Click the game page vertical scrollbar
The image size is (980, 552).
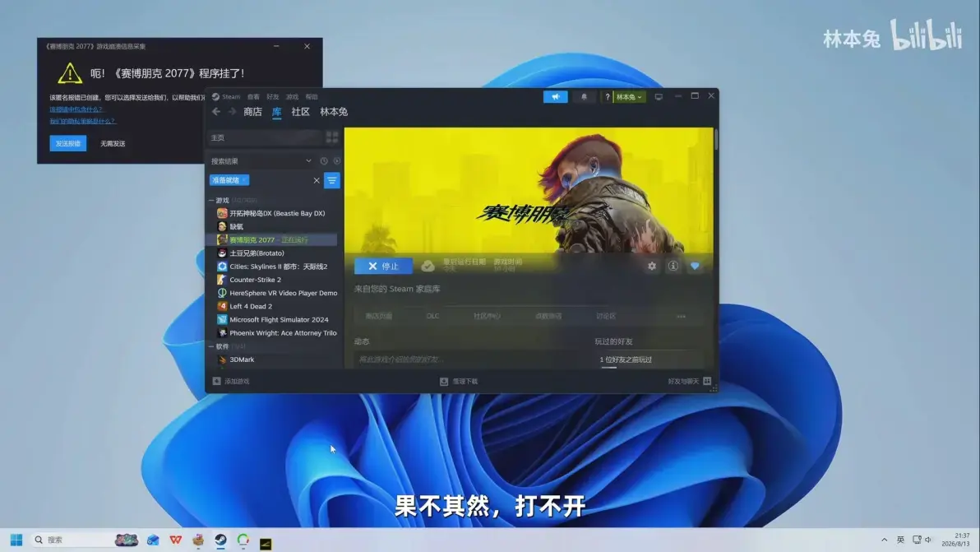coord(715,139)
